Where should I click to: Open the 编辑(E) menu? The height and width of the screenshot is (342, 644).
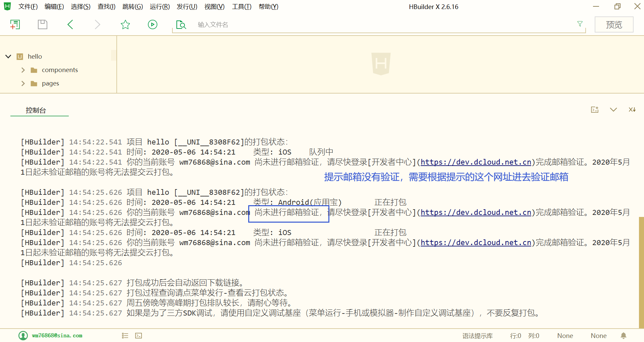coord(54,7)
